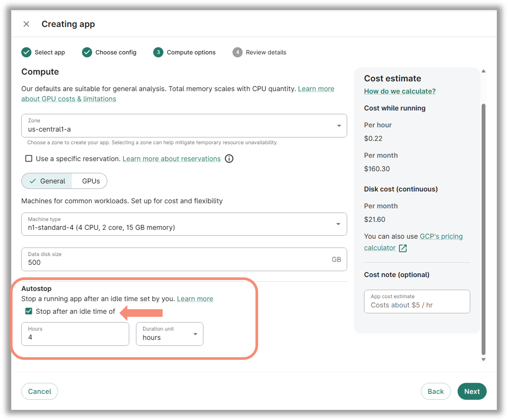This screenshot has height=420, width=508.
Task: Click the cost panel scroll down arrow
Action: tap(484, 359)
